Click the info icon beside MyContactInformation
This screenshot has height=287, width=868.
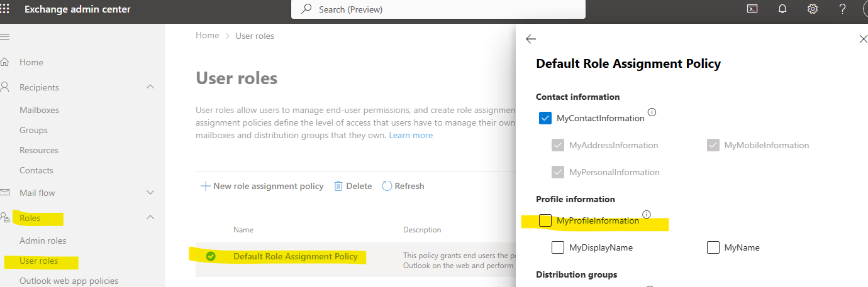click(x=652, y=112)
